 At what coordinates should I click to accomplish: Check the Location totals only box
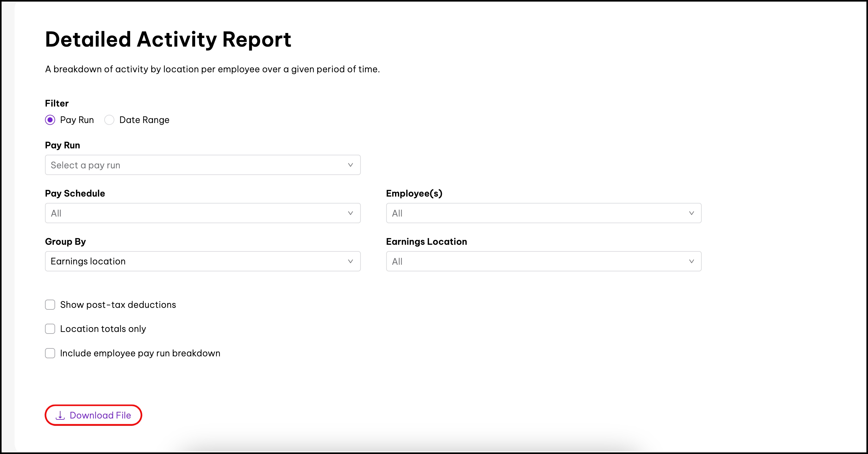click(x=50, y=329)
